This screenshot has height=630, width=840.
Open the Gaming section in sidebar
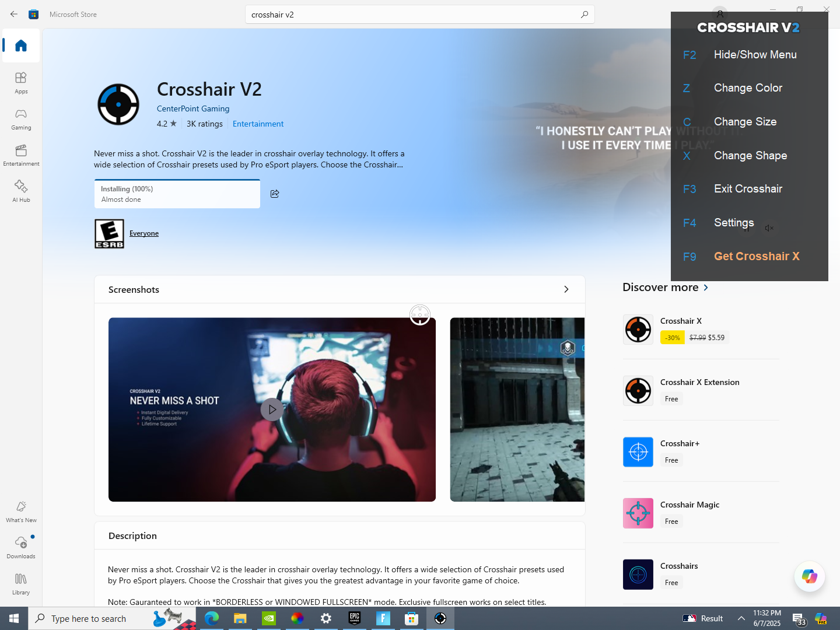[x=21, y=119]
